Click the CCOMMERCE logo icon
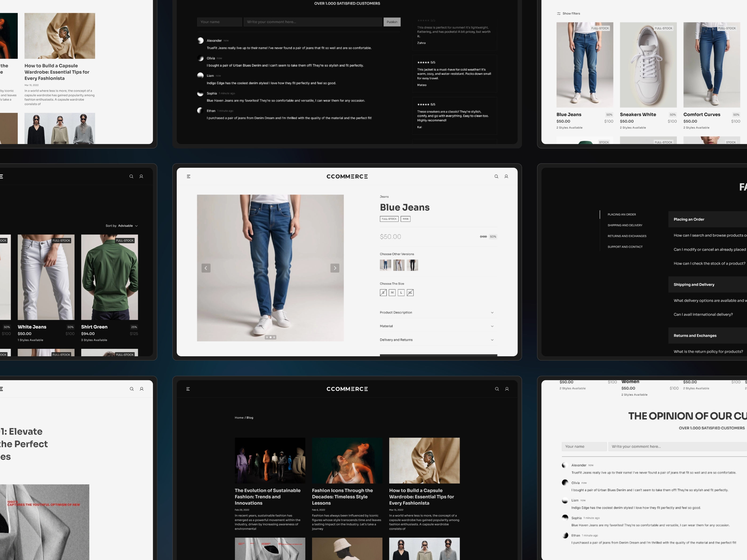Image resolution: width=747 pixels, height=560 pixels. (x=347, y=177)
